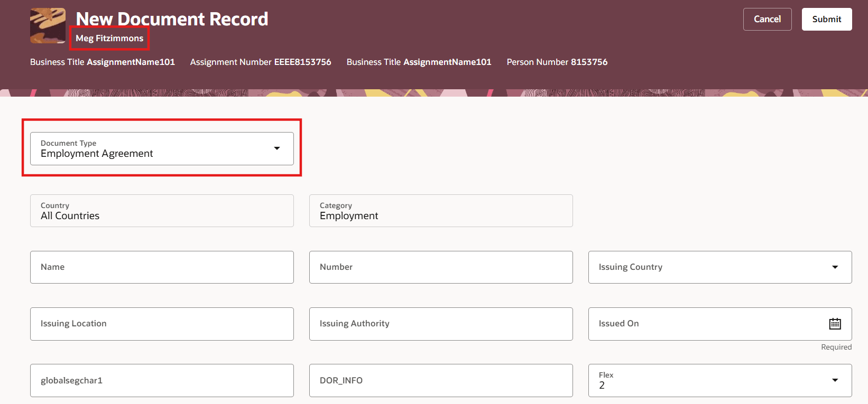Select the Employment Agreement document type value

click(x=97, y=154)
